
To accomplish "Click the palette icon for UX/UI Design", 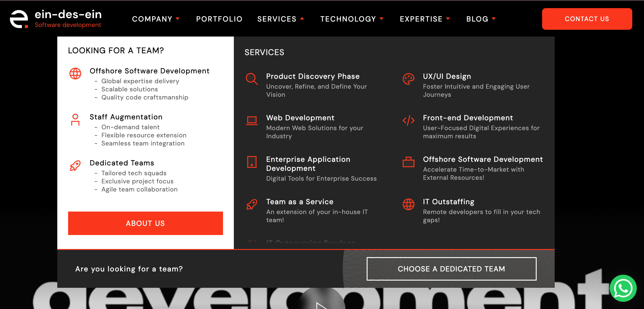I will 408,79.
